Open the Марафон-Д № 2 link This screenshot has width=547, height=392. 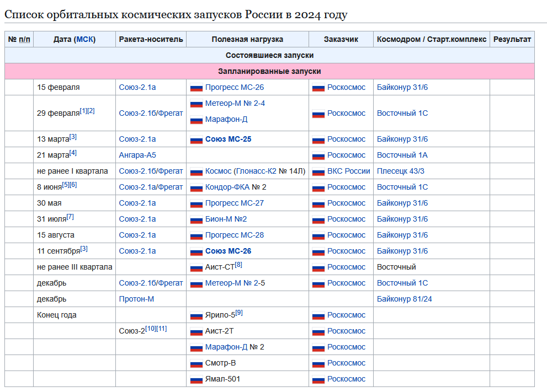point(226,347)
